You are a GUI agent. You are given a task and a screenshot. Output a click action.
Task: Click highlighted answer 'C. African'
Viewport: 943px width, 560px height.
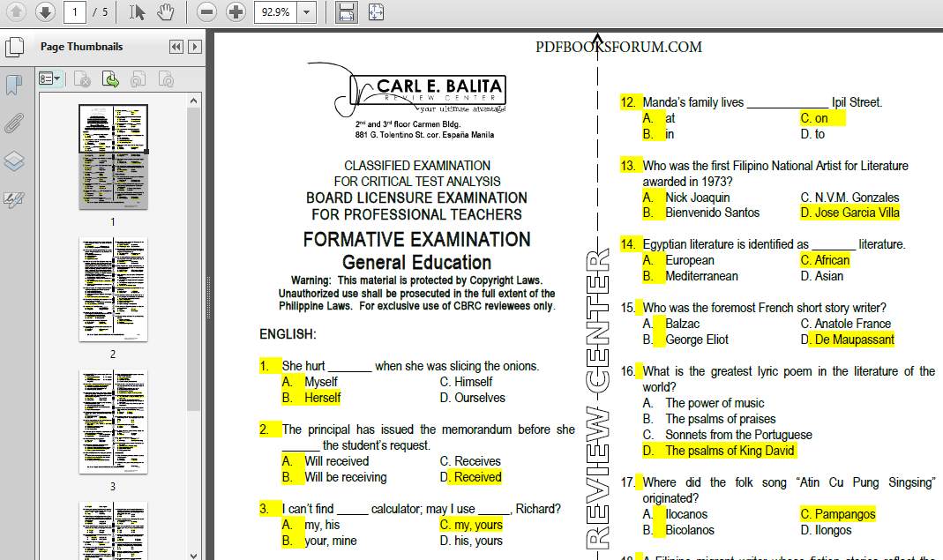[x=825, y=260]
